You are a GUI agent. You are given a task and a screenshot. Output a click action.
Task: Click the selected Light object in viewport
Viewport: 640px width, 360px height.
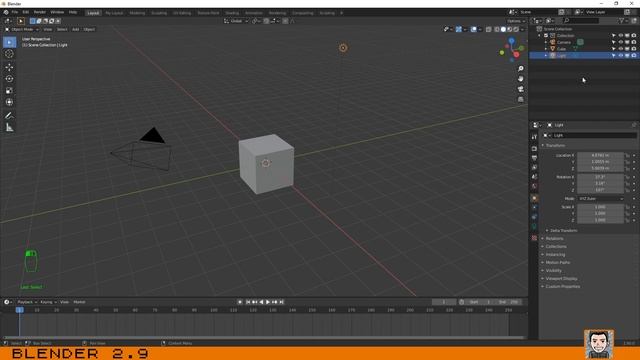(x=343, y=48)
